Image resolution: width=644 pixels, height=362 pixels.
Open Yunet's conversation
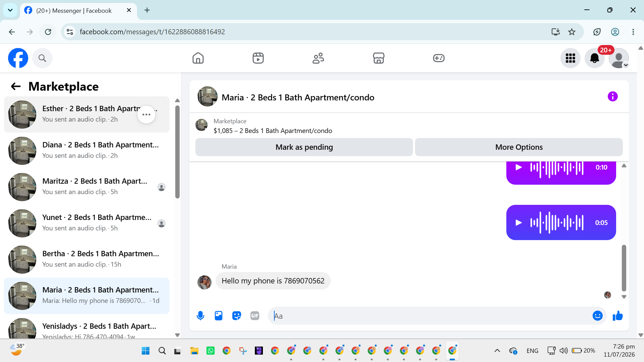(x=87, y=223)
